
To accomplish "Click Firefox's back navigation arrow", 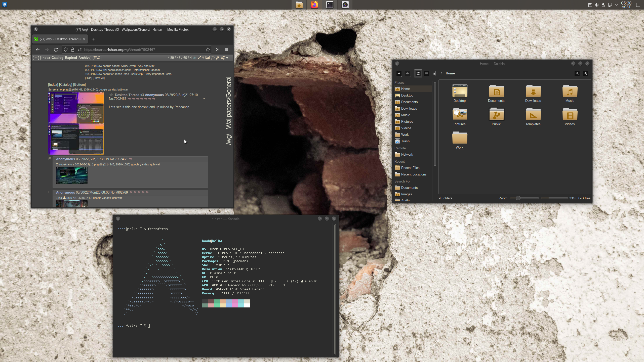I will (38, 50).
